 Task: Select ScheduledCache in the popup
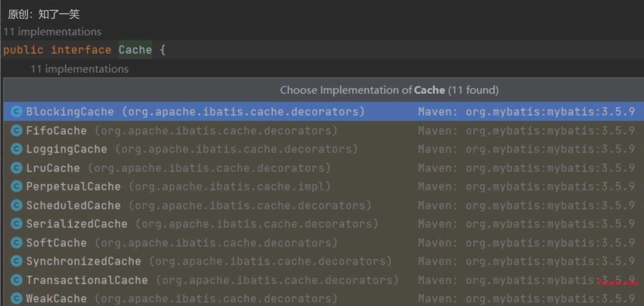pos(324,205)
